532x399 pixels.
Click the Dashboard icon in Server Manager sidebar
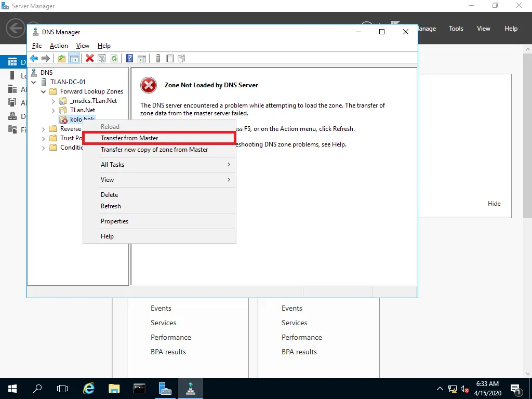(x=12, y=62)
